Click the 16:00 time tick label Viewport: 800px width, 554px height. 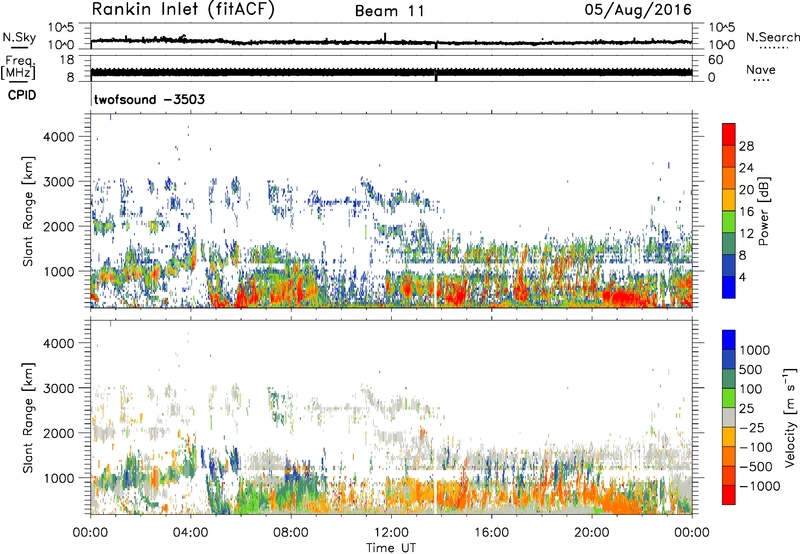pyautogui.click(x=491, y=533)
